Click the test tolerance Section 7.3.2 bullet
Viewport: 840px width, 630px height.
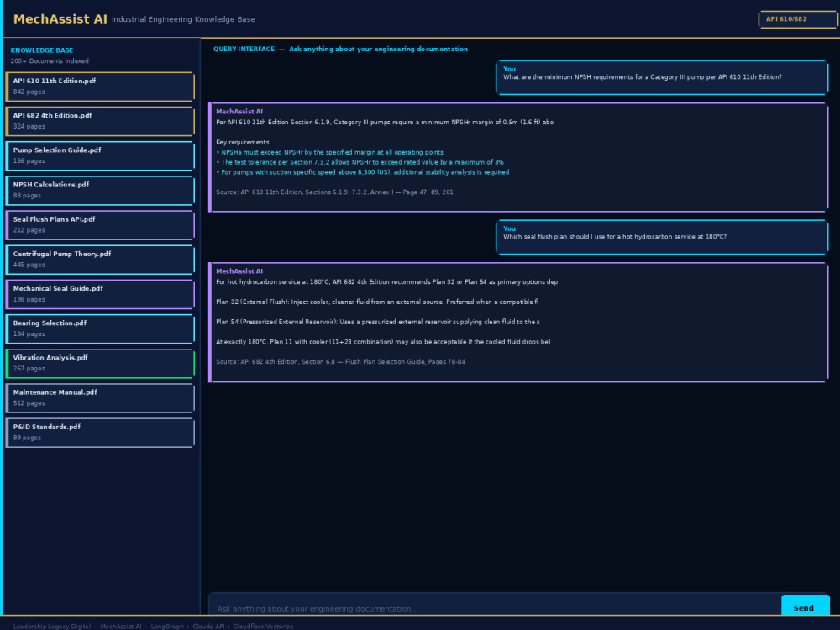tap(360, 162)
